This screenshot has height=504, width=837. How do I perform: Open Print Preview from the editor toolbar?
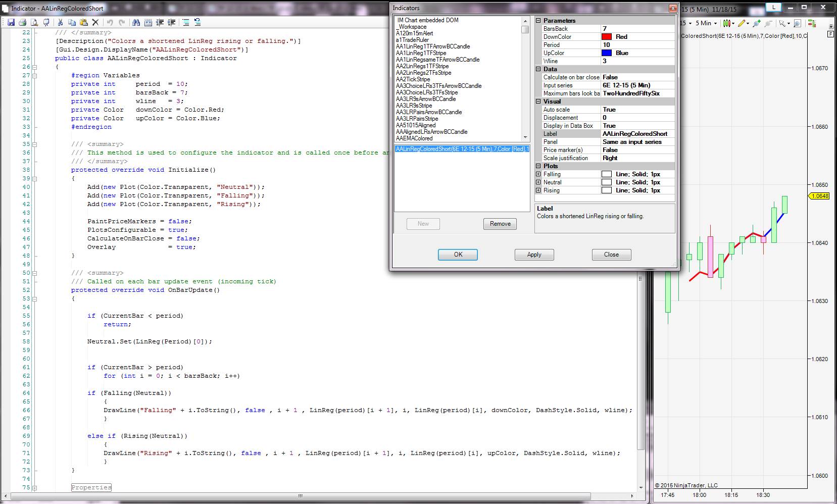click(x=34, y=22)
